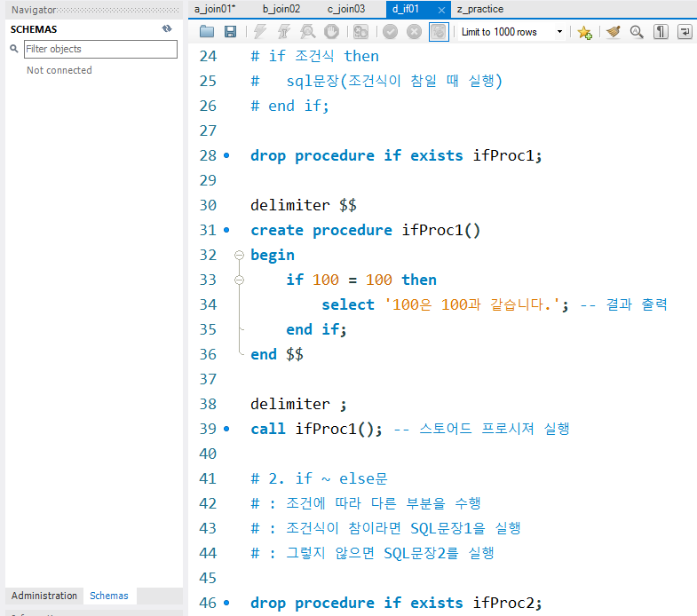This screenshot has width=697, height=616.
Task: Click statement marker dot on line 46
Action: tap(226, 603)
